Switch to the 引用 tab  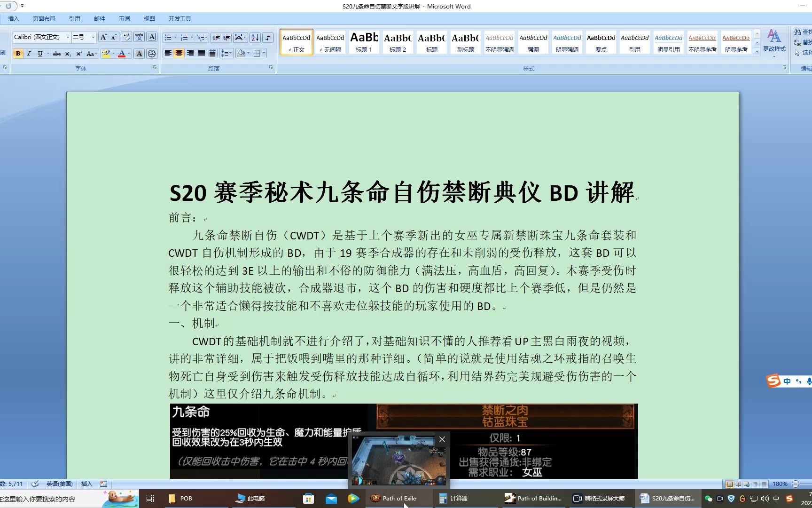tap(75, 18)
